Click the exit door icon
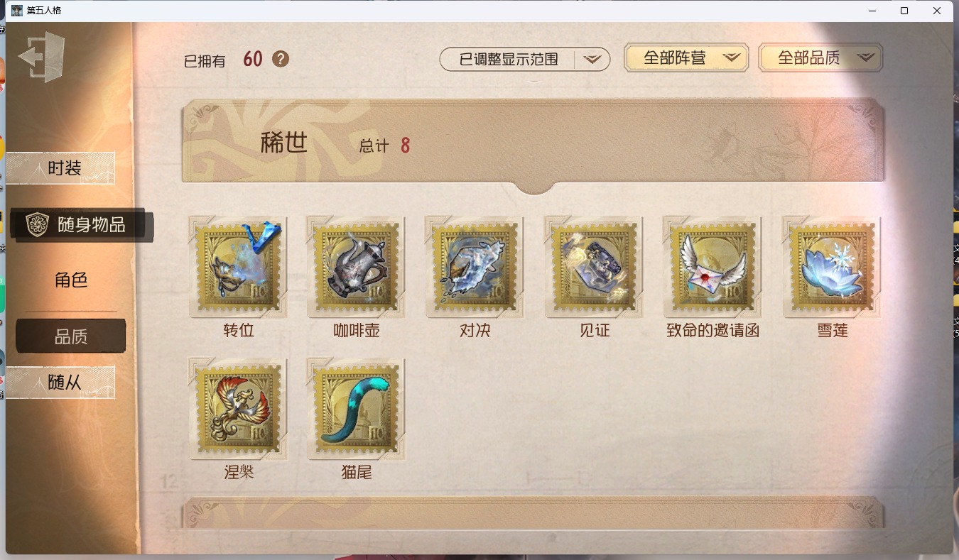 coord(42,57)
